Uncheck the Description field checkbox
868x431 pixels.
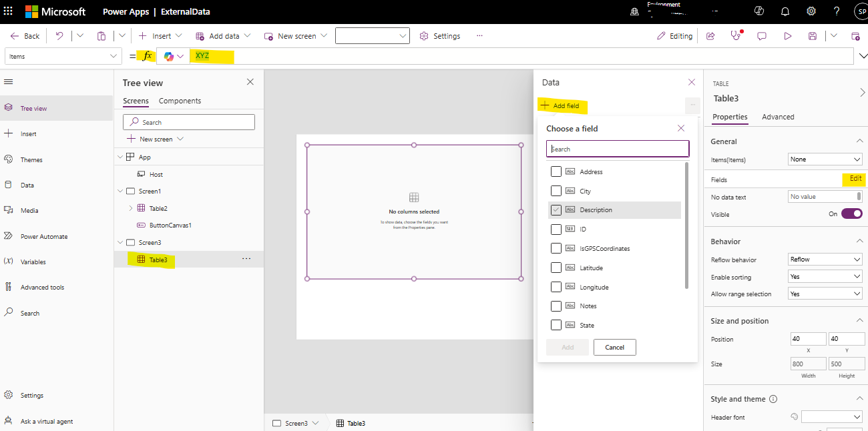[556, 209]
